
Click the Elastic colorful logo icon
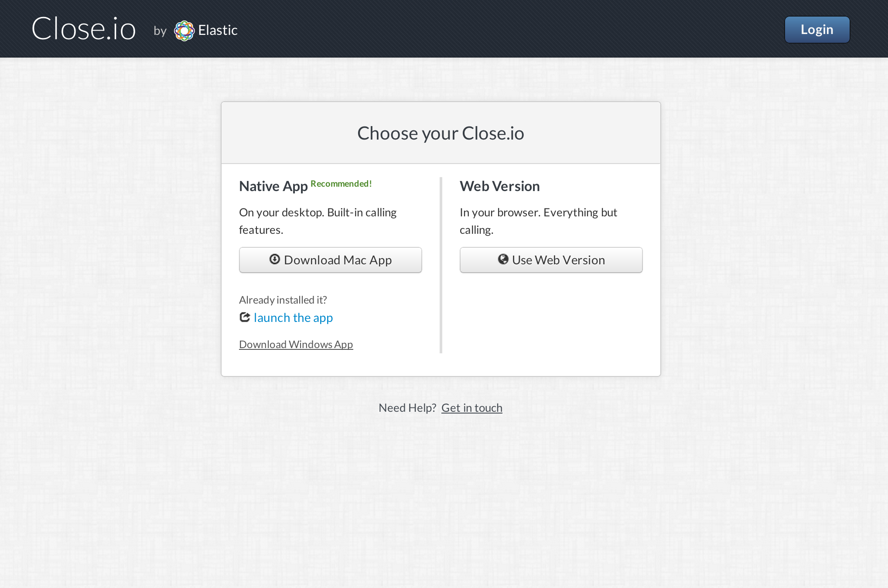pyautogui.click(x=184, y=31)
